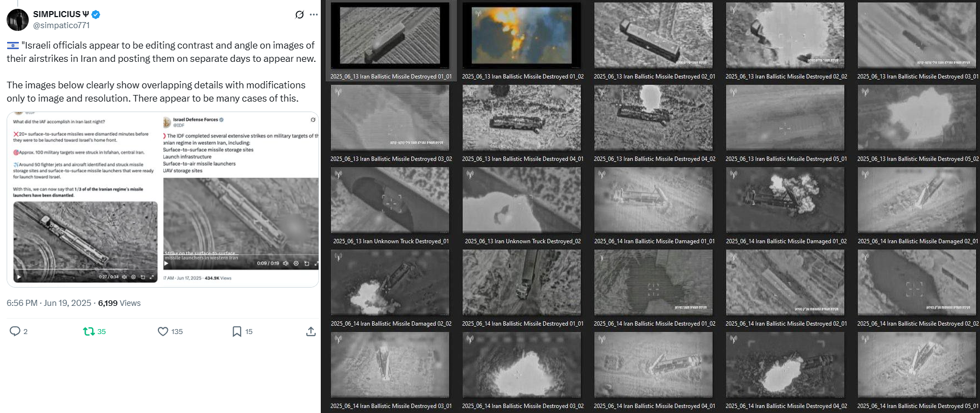Select thumbnail 2025_06_14 Iran Ballistic Missile Destroyed 04_01

pos(653,364)
